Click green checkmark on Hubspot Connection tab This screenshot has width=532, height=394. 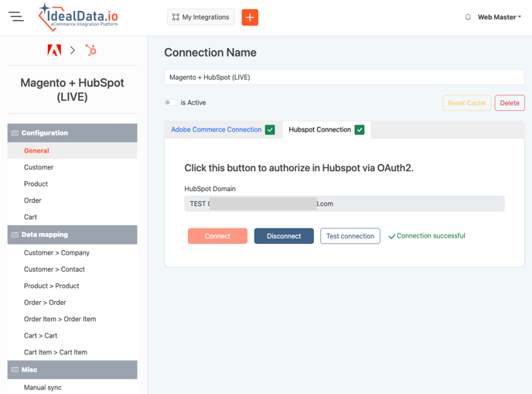[360, 130]
